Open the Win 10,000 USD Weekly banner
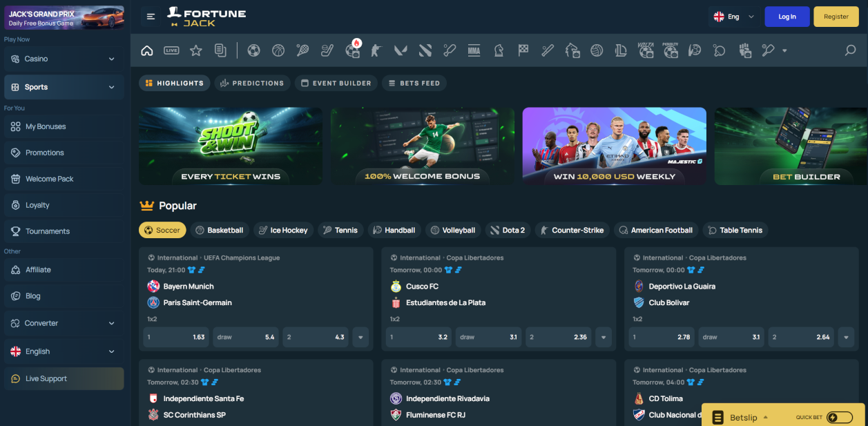This screenshot has width=868, height=426. [614, 146]
